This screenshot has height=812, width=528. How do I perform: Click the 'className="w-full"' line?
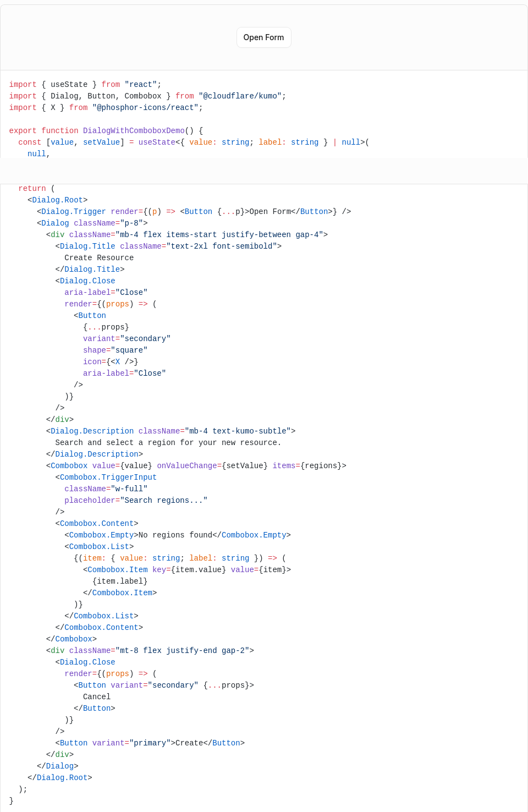pyautogui.click(x=106, y=489)
